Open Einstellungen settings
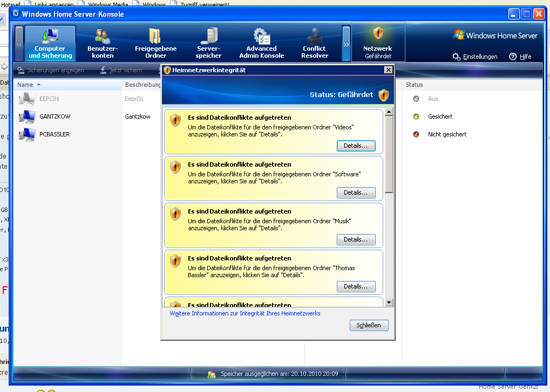This screenshot has width=550, height=392. [x=475, y=57]
